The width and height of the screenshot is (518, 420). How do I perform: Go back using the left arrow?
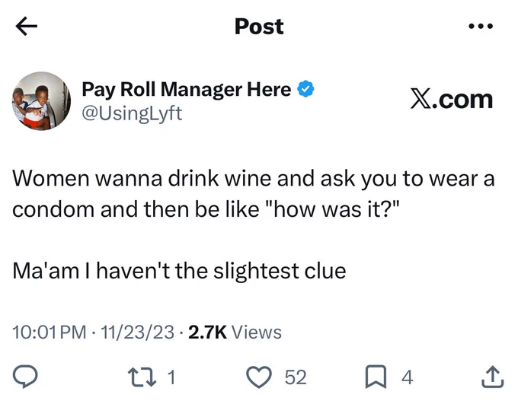(27, 26)
